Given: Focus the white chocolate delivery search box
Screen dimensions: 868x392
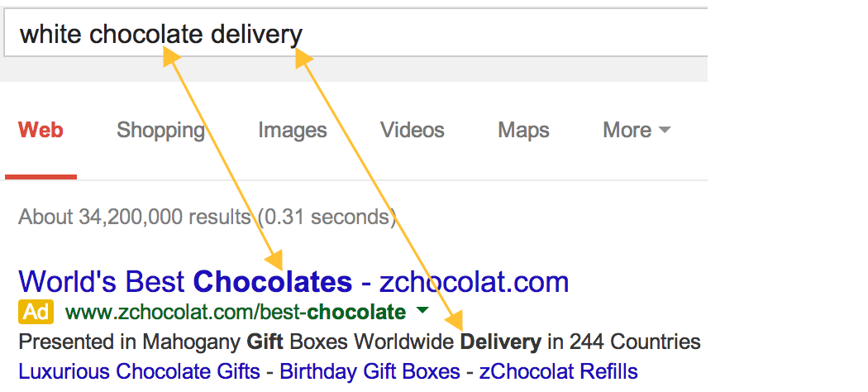Looking at the screenshot, I should pos(356,35).
